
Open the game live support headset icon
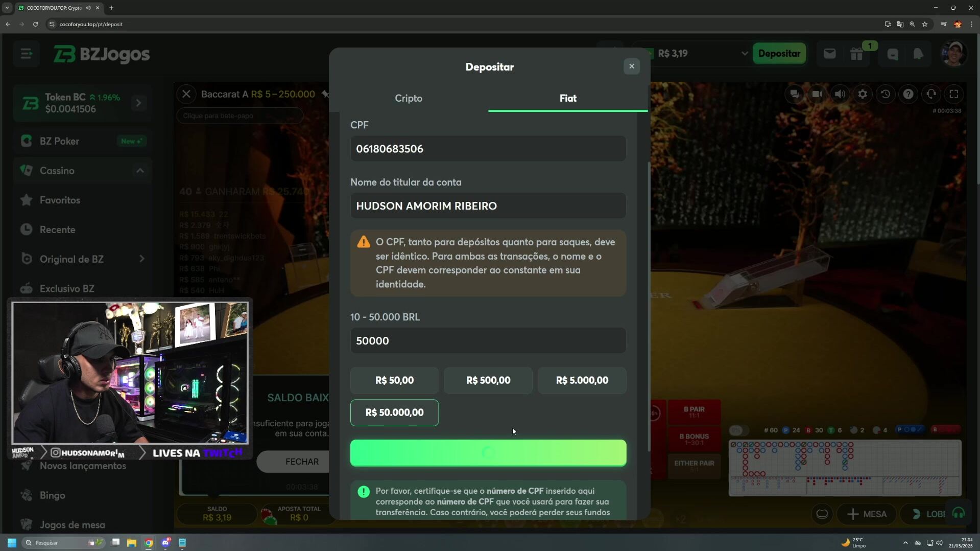click(931, 94)
